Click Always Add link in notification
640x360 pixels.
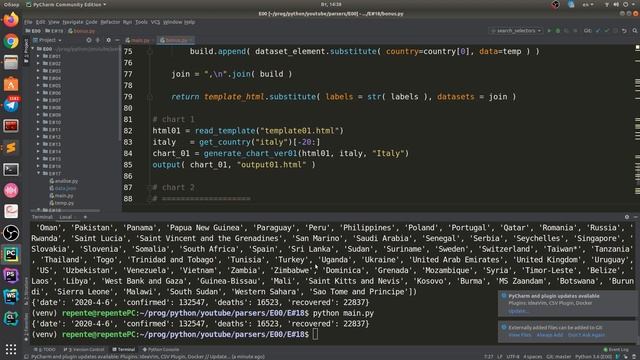pos(549,335)
